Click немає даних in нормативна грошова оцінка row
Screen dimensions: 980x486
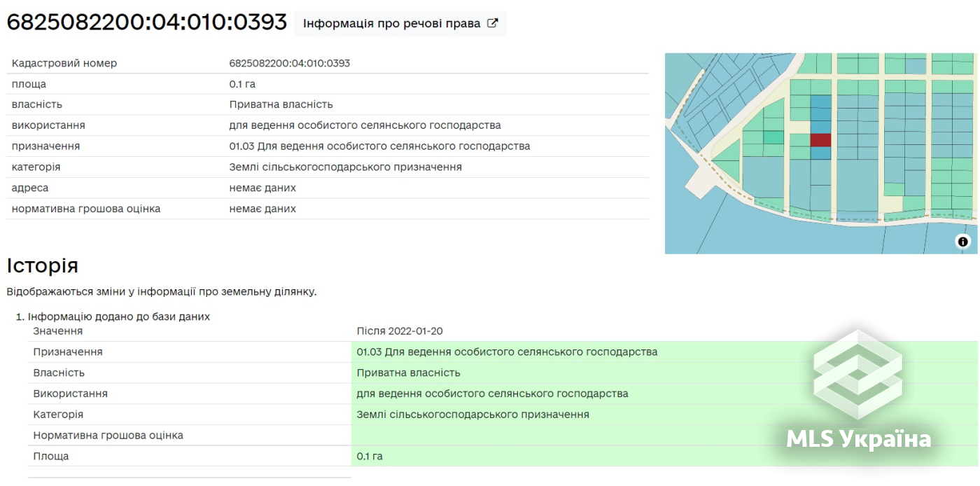(262, 209)
